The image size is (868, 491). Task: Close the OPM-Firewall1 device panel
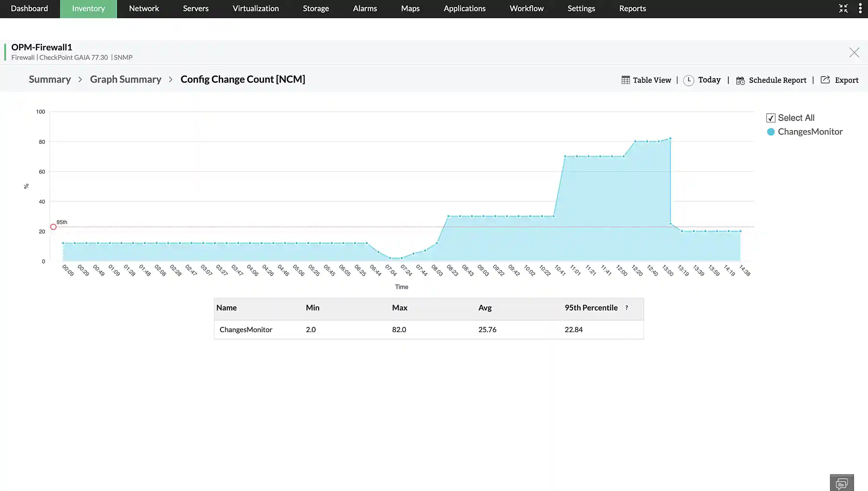(x=854, y=53)
